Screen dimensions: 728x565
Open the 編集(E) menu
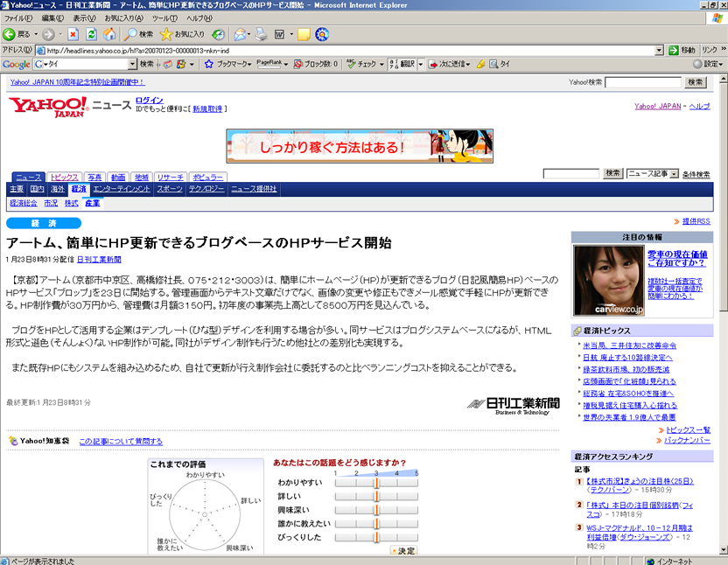(52, 18)
